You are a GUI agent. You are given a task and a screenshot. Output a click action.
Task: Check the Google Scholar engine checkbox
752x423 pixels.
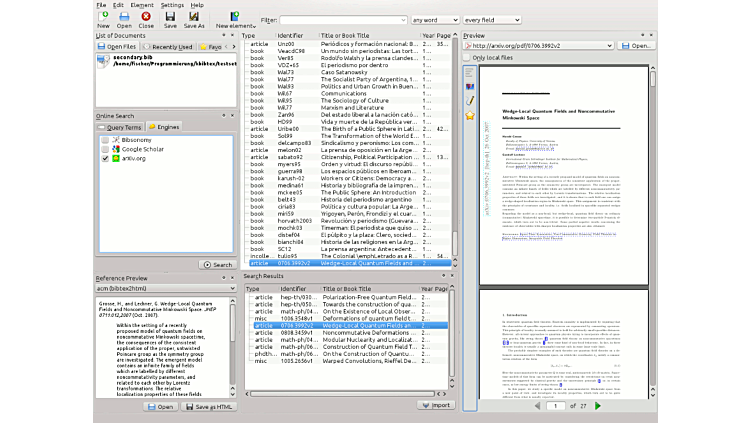tap(107, 149)
